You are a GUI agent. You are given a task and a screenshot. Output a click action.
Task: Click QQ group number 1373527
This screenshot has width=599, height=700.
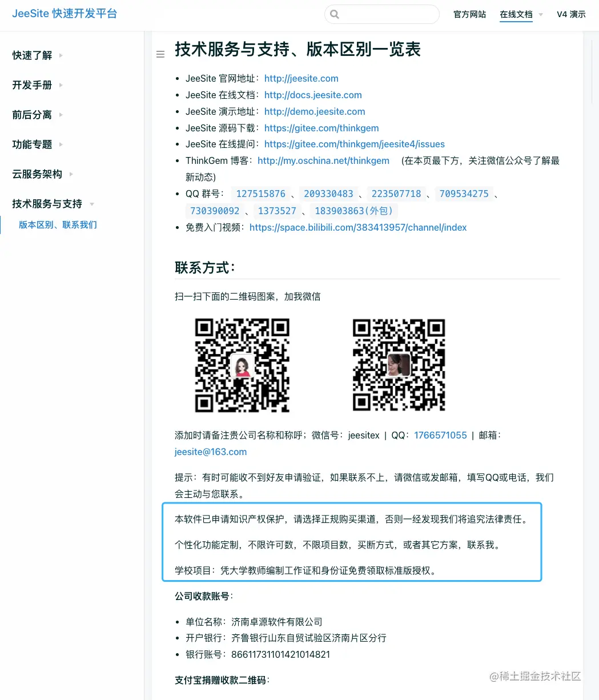coord(277,211)
